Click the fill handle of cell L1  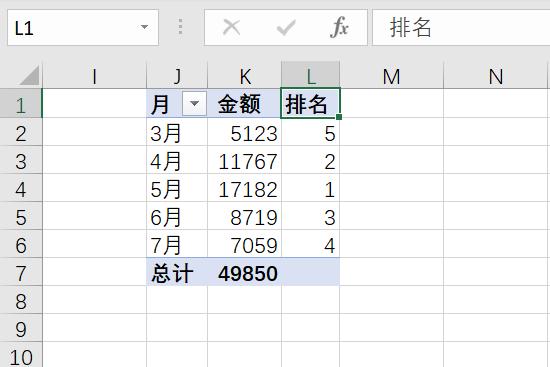point(339,116)
